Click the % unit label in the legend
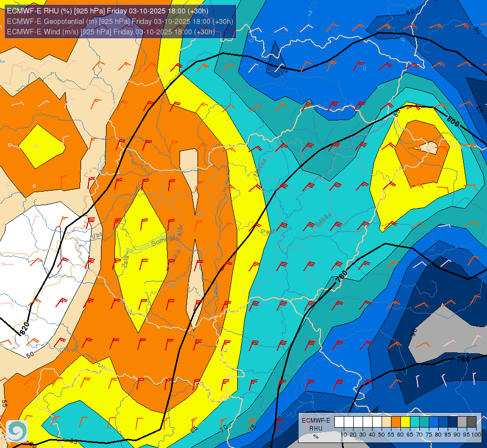This screenshot has height=448, width=487. click(316, 437)
